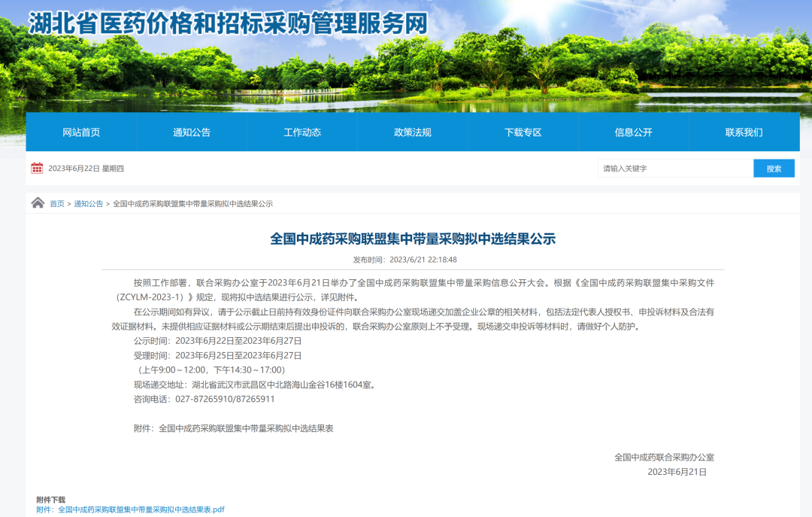812x517 pixels.
Task: Click the red calendar icon
Action: click(37, 168)
